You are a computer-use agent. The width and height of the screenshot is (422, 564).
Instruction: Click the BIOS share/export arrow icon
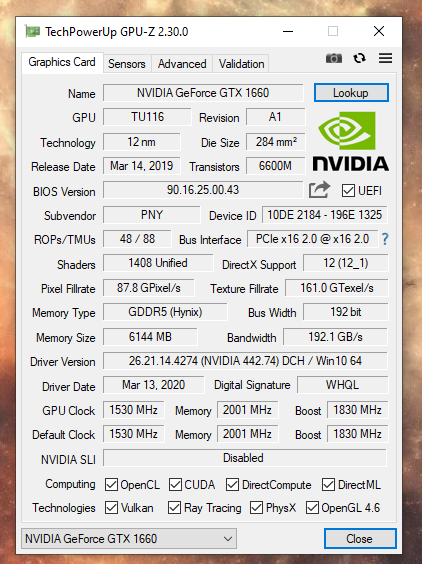pyautogui.click(x=319, y=190)
